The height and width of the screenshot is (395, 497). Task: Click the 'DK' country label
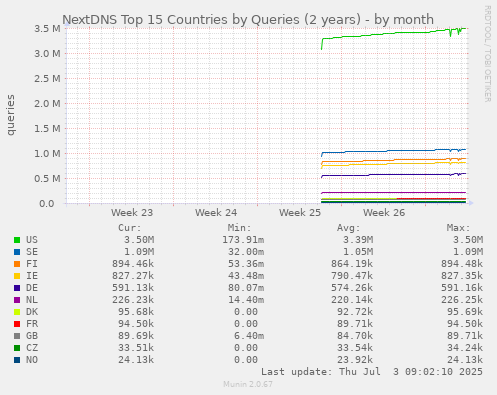tap(32, 312)
